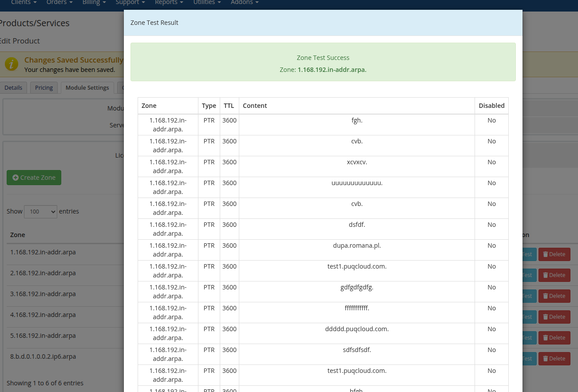This screenshot has width=578, height=392.
Task: Click the 'sdfsdfsdf.' content cell
Action: click(x=357, y=354)
